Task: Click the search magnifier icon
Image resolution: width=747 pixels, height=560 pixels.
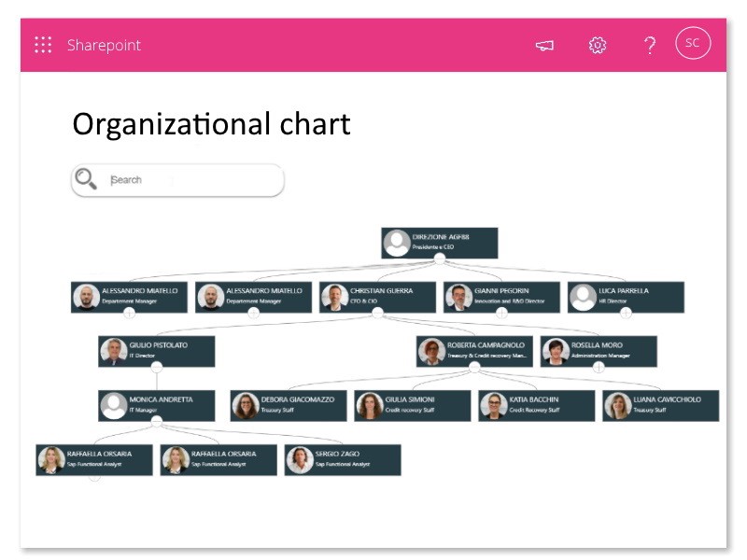Action: coord(87,178)
